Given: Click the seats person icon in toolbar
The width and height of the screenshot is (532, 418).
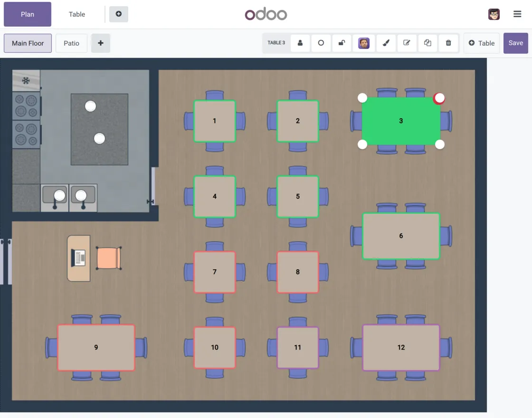Looking at the screenshot, I should (x=300, y=43).
